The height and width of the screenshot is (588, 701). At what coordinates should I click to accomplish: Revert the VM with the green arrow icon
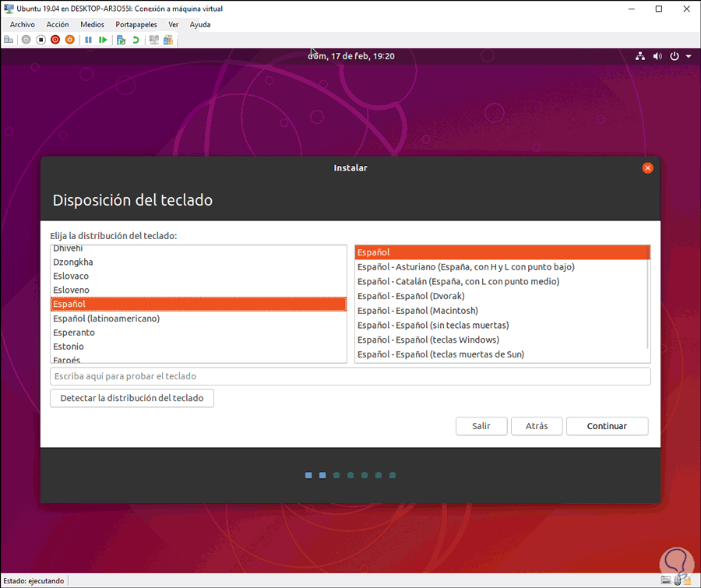click(x=136, y=40)
